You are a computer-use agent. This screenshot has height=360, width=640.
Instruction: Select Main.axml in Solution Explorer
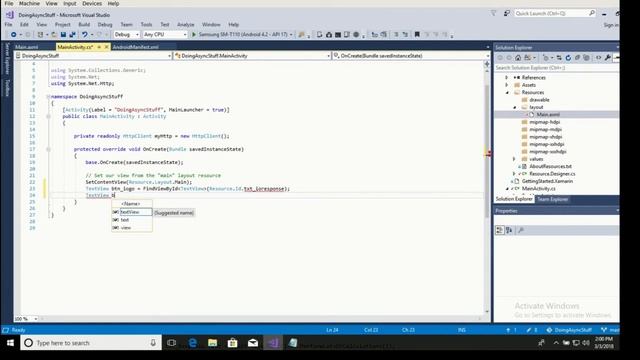548,115
